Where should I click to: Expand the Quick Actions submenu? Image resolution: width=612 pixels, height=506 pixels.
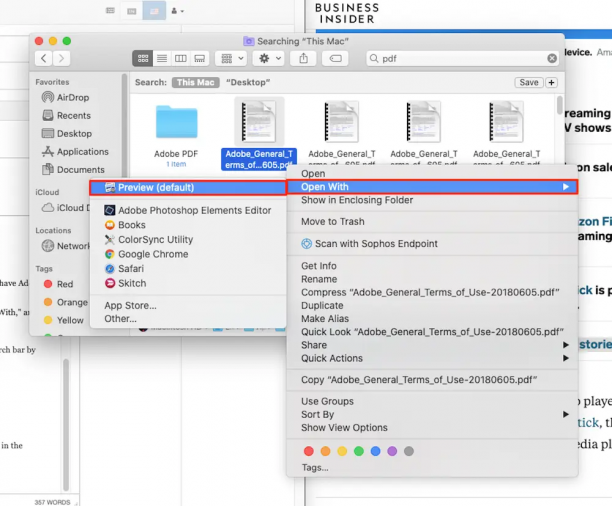(x=432, y=358)
